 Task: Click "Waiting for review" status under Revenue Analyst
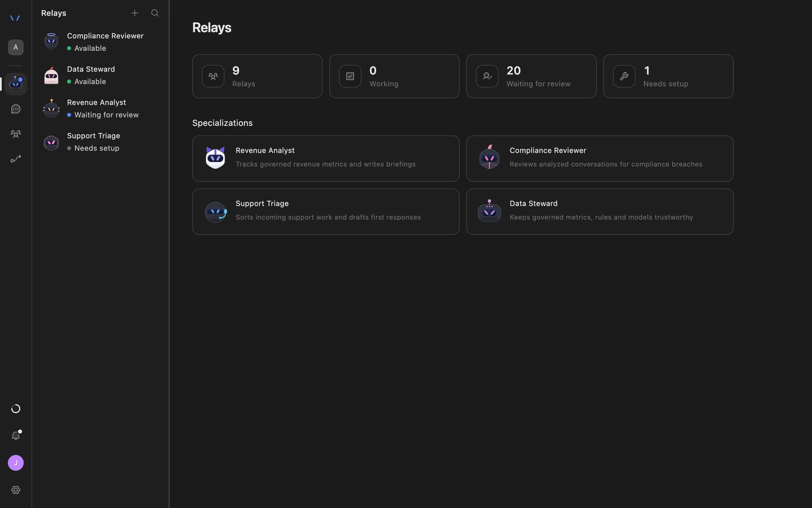click(107, 115)
